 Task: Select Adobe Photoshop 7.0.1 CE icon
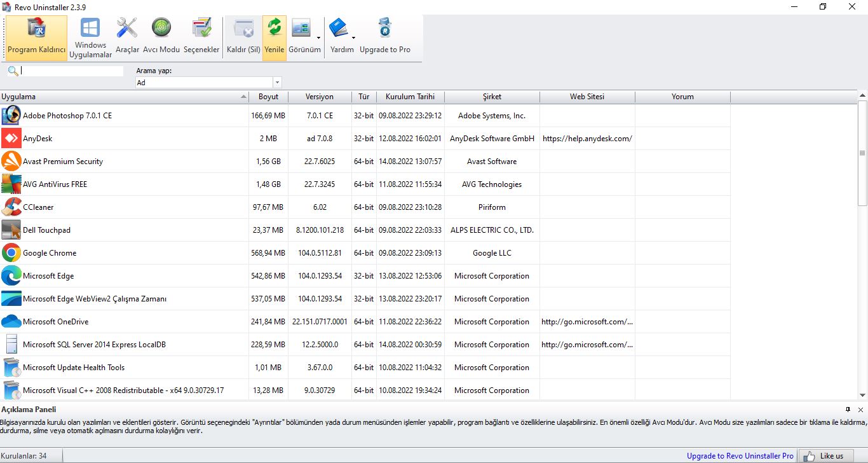pos(11,116)
